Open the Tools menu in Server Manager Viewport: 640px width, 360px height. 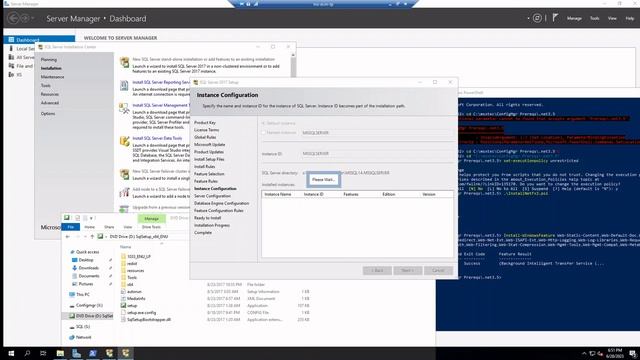tap(595, 18)
